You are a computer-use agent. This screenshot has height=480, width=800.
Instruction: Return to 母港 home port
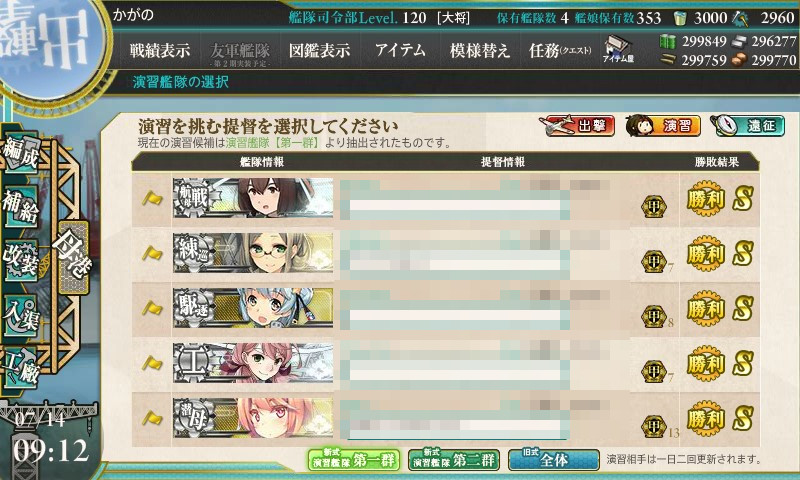73,258
